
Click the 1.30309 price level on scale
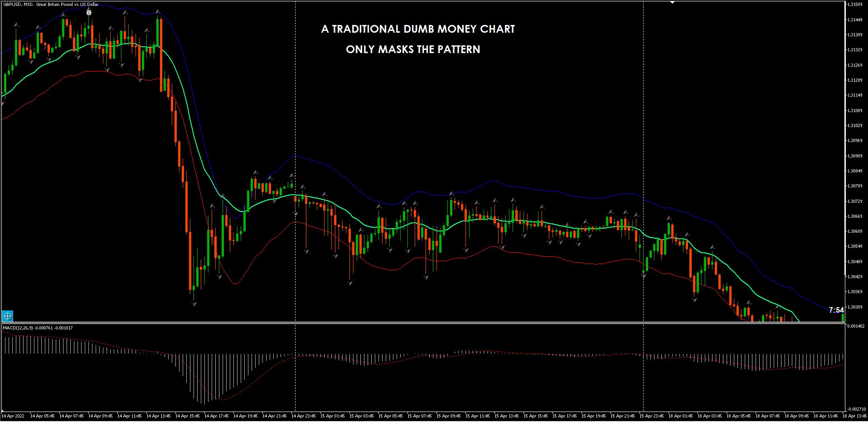(856, 307)
